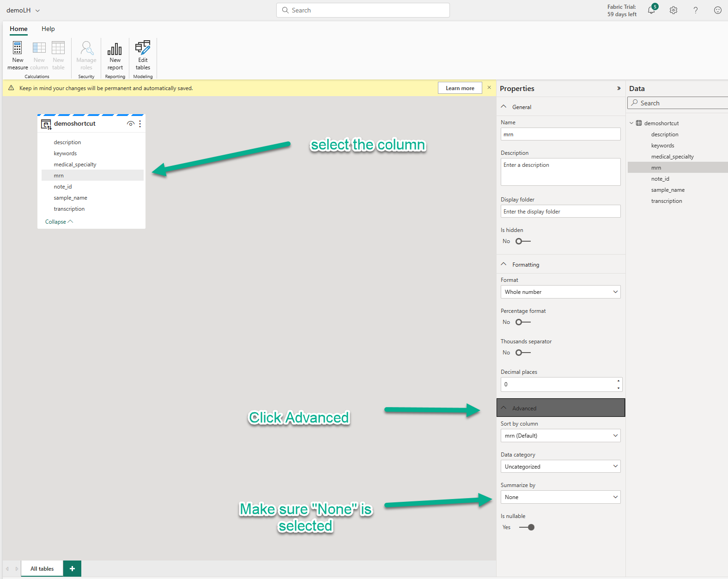Screen dimensions: 728x579
Task: Toggle the Percentage format switch
Action: click(523, 322)
